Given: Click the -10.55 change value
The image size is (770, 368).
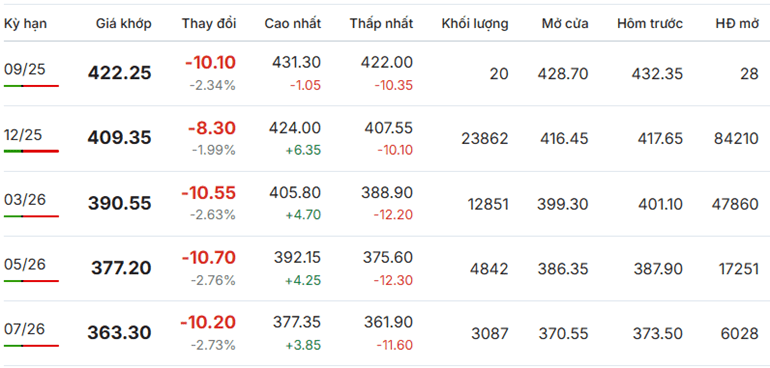Looking at the screenshot, I should pyautogui.click(x=208, y=193).
